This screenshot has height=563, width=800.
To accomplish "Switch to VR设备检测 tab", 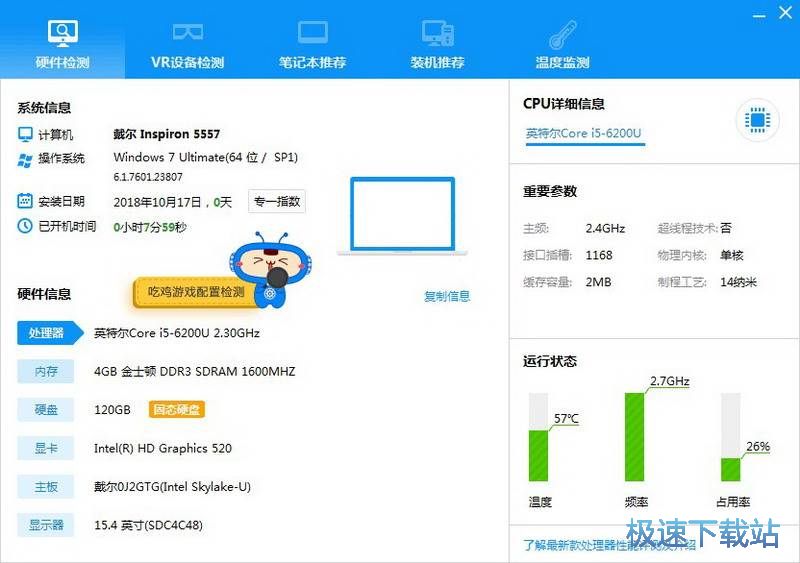I will pyautogui.click(x=187, y=62).
